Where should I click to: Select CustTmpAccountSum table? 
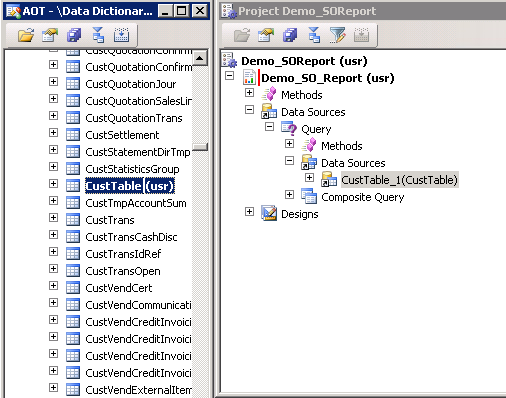(x=136, y=203)
